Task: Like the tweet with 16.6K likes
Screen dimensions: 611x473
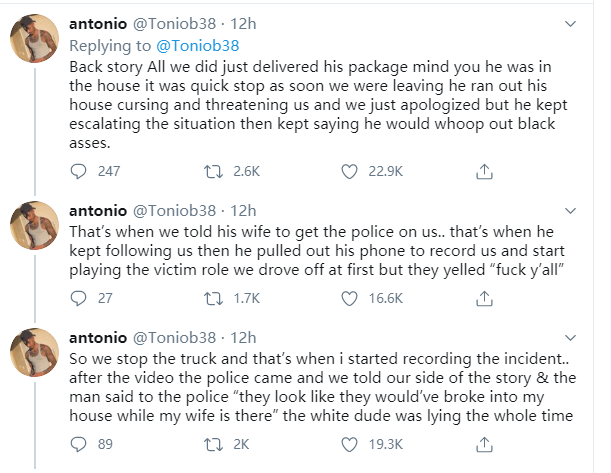Action: pyautogui.click(x=350, y=298)
